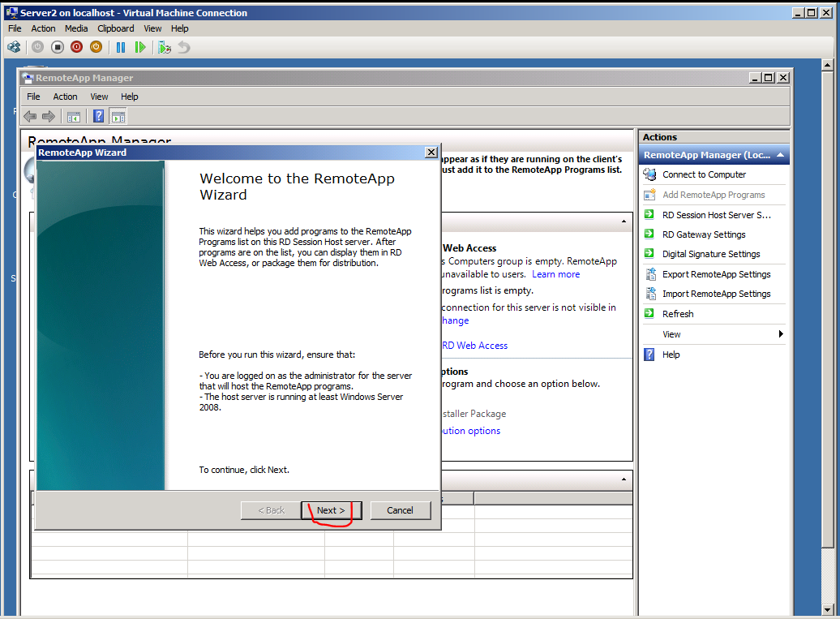Viewport: 840px width, 619px height.
Task: Open the VM window Help menu
Action: [179, 28]
